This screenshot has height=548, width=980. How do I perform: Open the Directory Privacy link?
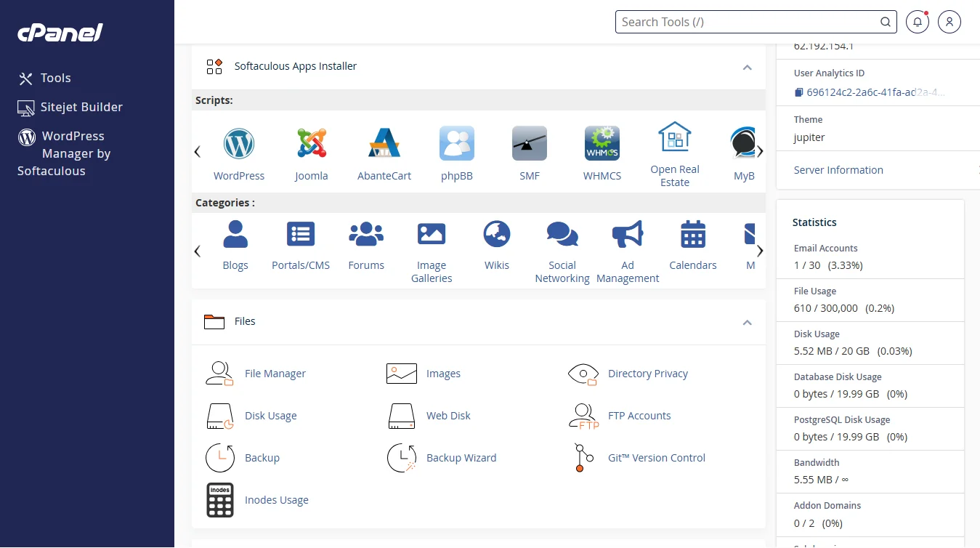coord(648,374)
